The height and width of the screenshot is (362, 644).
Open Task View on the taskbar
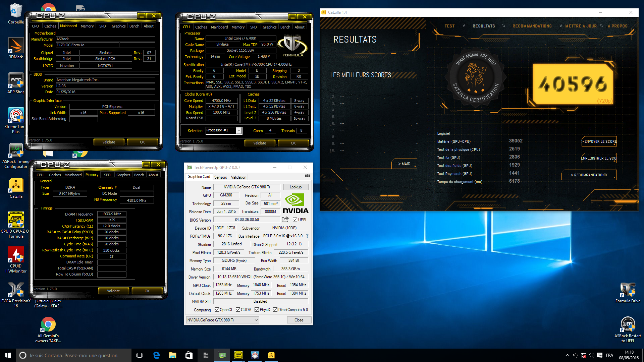click(140, 355)
